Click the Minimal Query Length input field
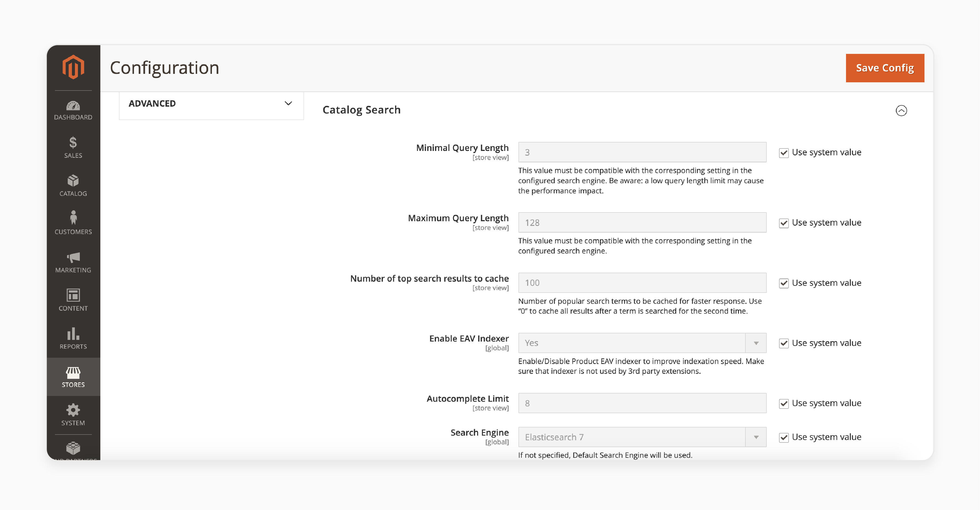Image resolution: width=980 pixels, height=510 pixels. (x=642, y=152)
